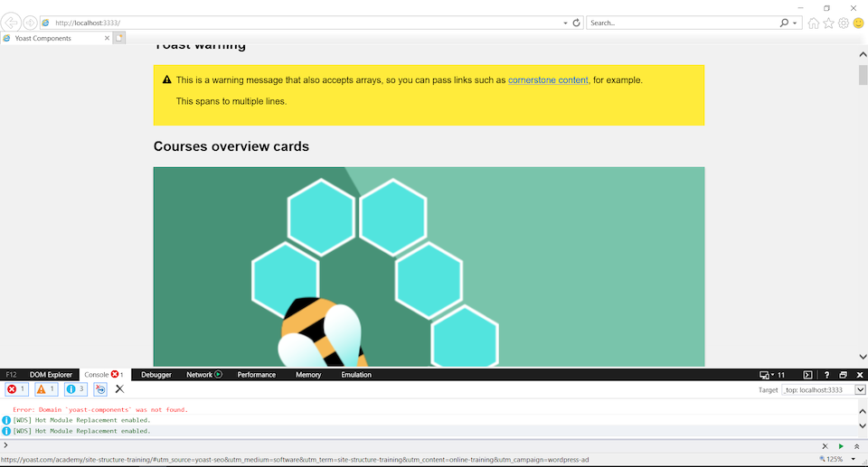Viewport: 868px width, 467px height.
Task: Click the F12 label in dev tools bar
Action: pos(11,375)
